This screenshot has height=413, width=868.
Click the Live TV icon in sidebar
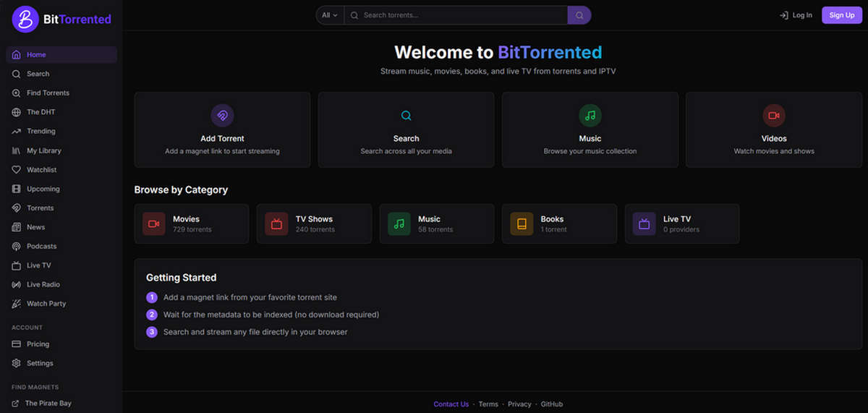pos(17,265)
